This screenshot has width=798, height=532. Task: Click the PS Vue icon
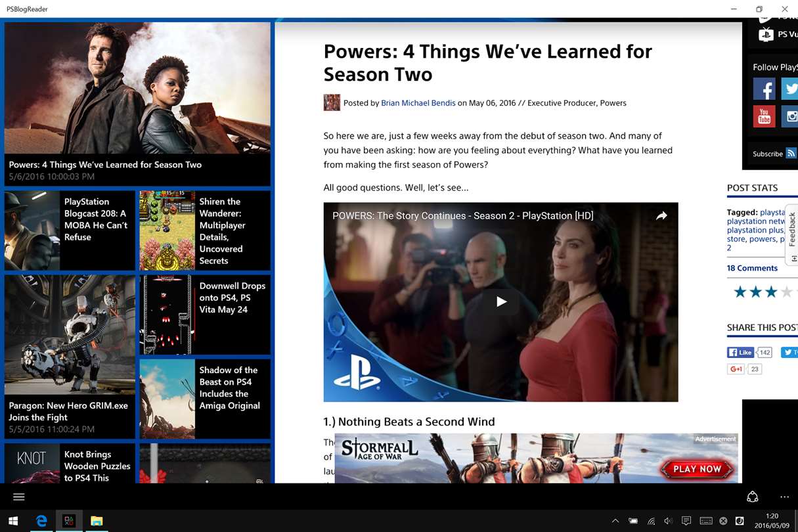click(766, 35)
